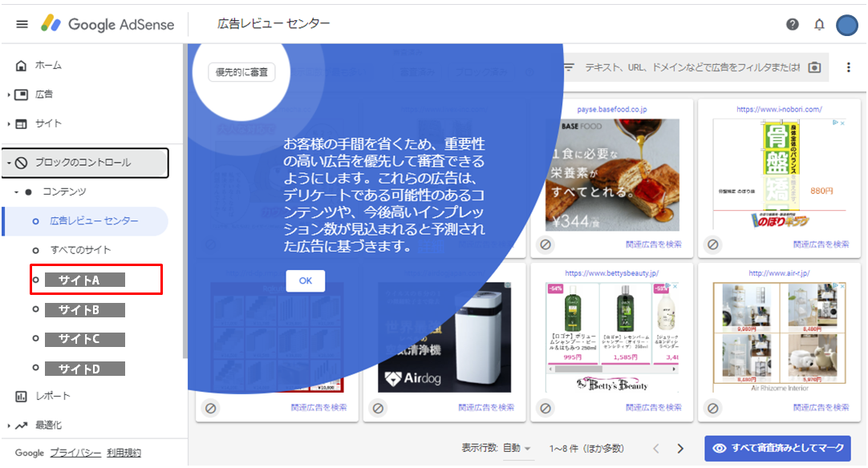Viewport: 868px width, 468px height.
Task: Click the AdChoices icon on i-nobori ad
Action: point(835,123)
